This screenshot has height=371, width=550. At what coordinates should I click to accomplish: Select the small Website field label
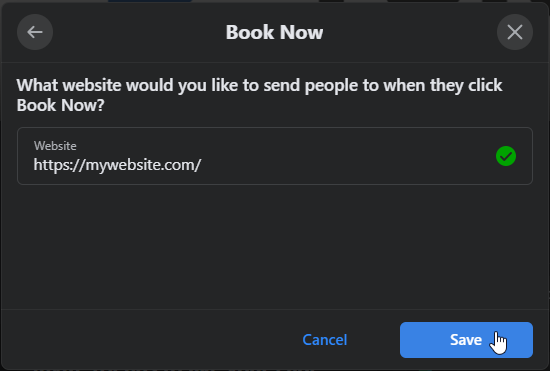tap(55, 146)
